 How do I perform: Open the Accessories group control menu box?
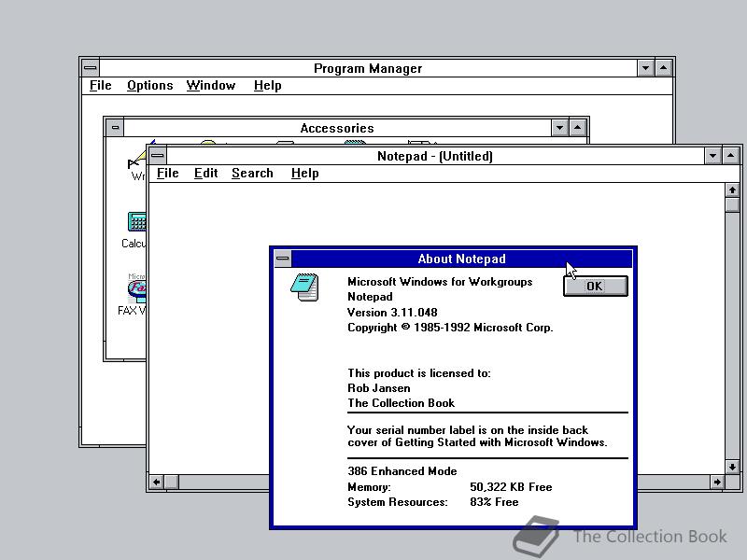[115, 128]
